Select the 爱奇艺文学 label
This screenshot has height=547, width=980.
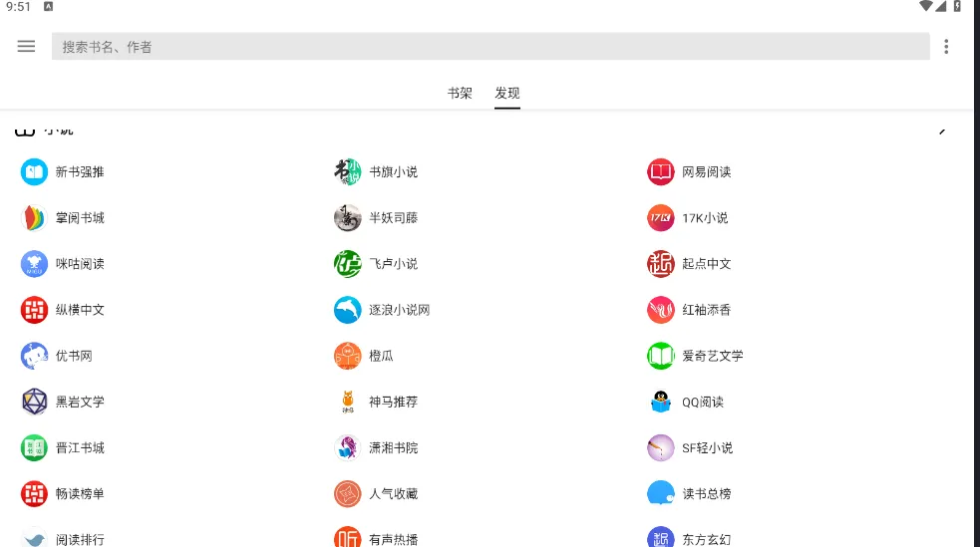coord(713,356)
